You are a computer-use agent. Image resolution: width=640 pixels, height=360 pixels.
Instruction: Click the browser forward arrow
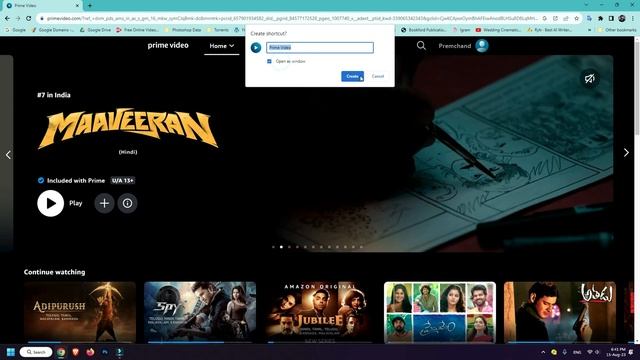coord(18,18)
